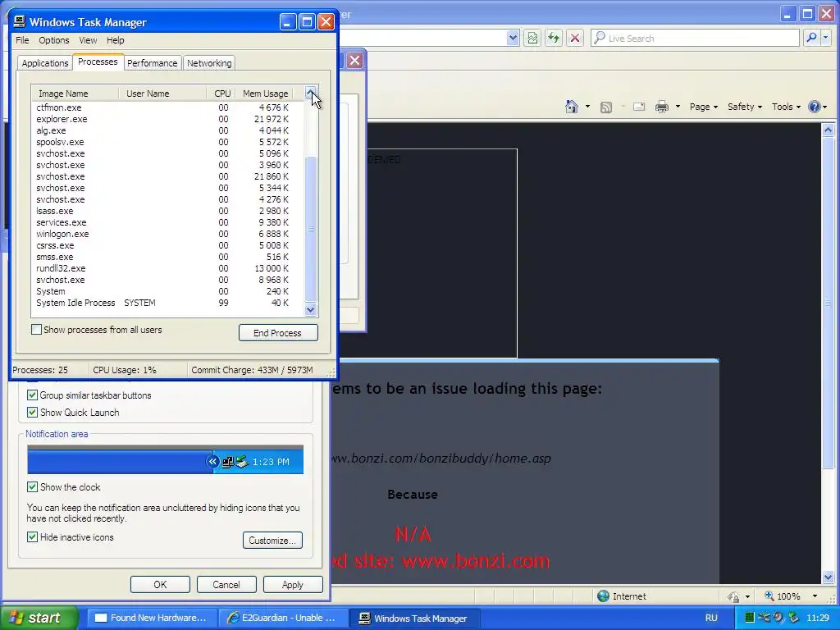Click the zoom magnifier icon showing 100%
Image resolution: width=840 pixels, height=630 pixels.
click(769, 596)
